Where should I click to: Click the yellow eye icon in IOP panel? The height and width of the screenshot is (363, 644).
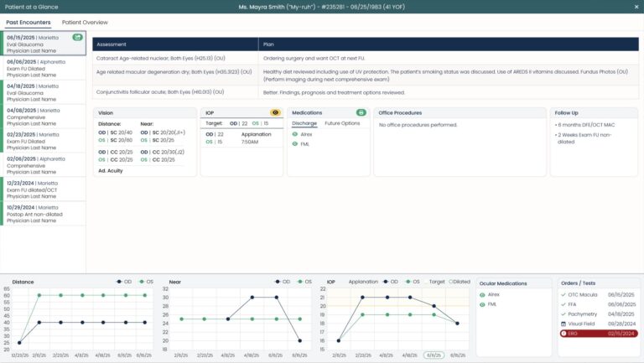pos(274,112)
